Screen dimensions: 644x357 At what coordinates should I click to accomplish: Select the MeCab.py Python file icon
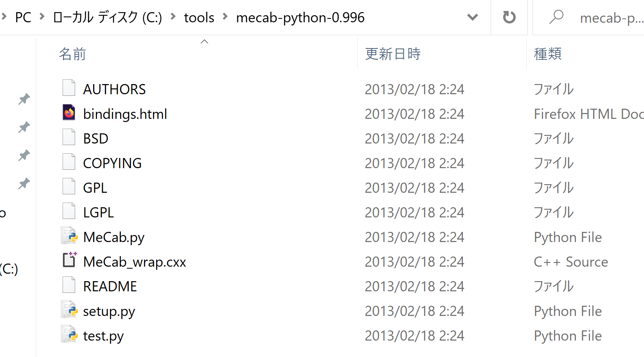(69, 236)
